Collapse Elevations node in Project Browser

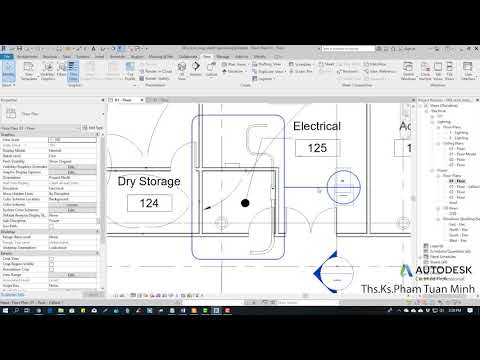[x=439, y=219]
